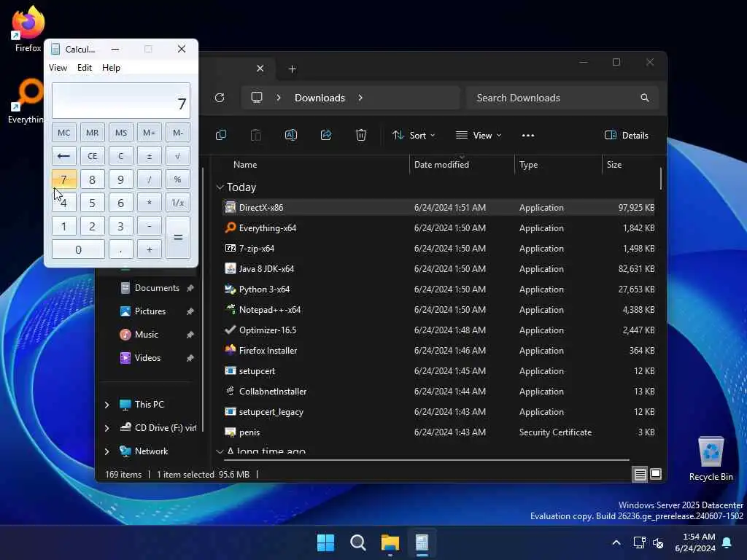Screen dimensions: 747x560
Task: Click the CE button in Calculator
Action: tap(93, 156)
